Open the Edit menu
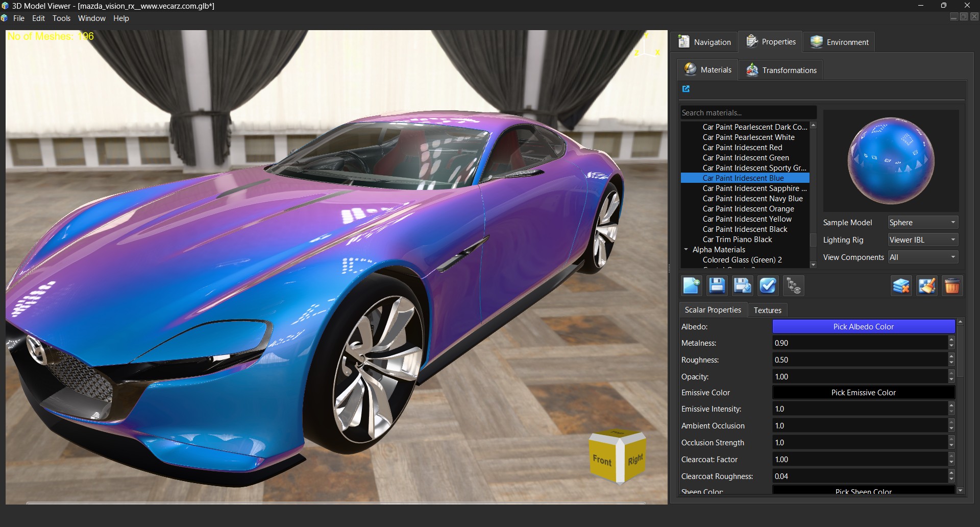Screen dimensions: 980x527 pos(39,18)
